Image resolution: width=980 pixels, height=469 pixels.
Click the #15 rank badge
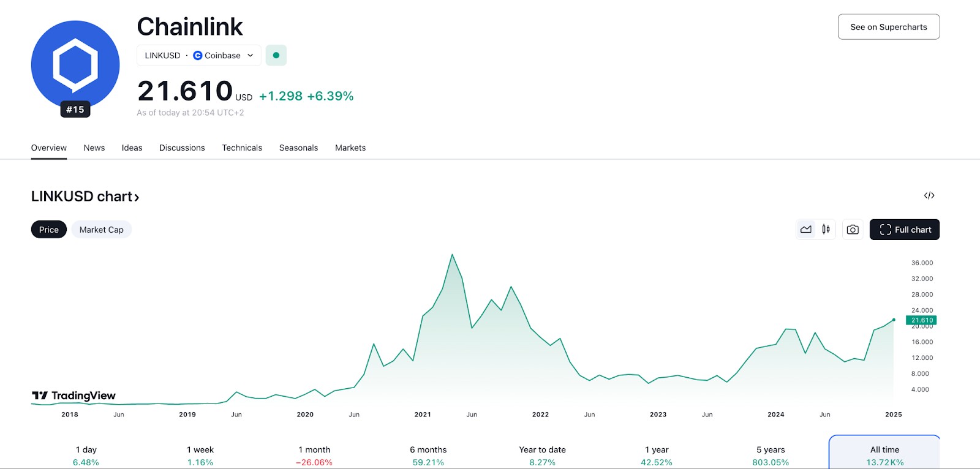tap(75, 110)
